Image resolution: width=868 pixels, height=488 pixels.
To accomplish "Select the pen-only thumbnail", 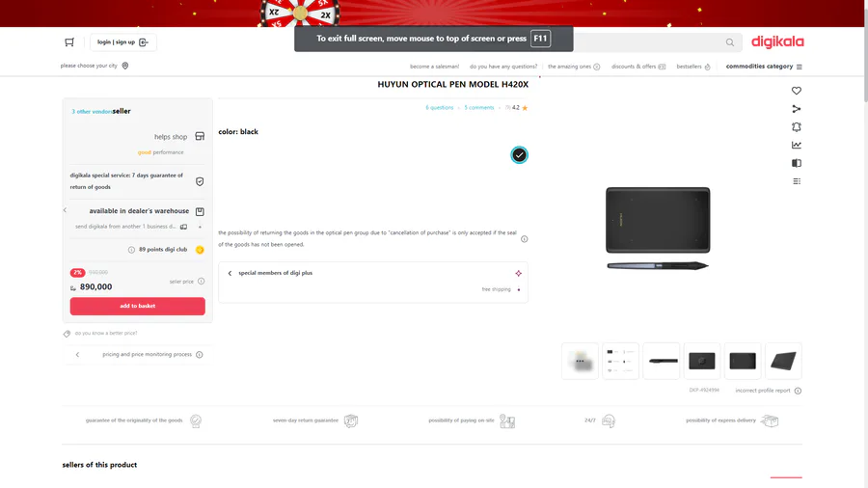I will (x=662, y=361).
